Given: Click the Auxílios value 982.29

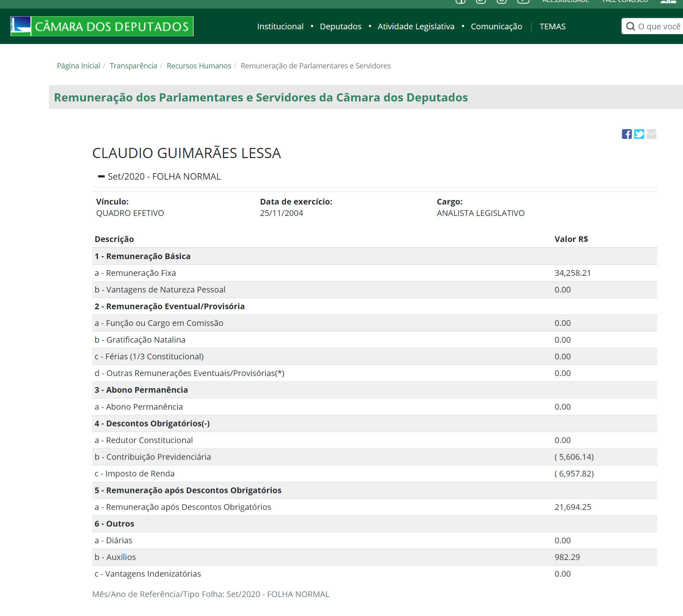Looking at the screenshot, I should coord(567,557).
